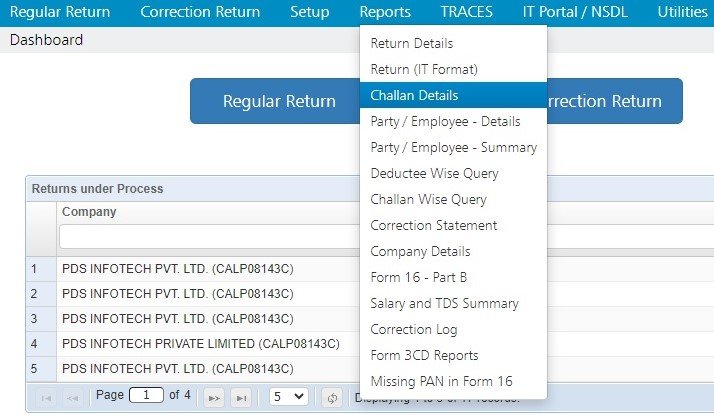Open Form 16 - Part B report
The height and width of the screenshot is (417, 714).
point(419,278)
